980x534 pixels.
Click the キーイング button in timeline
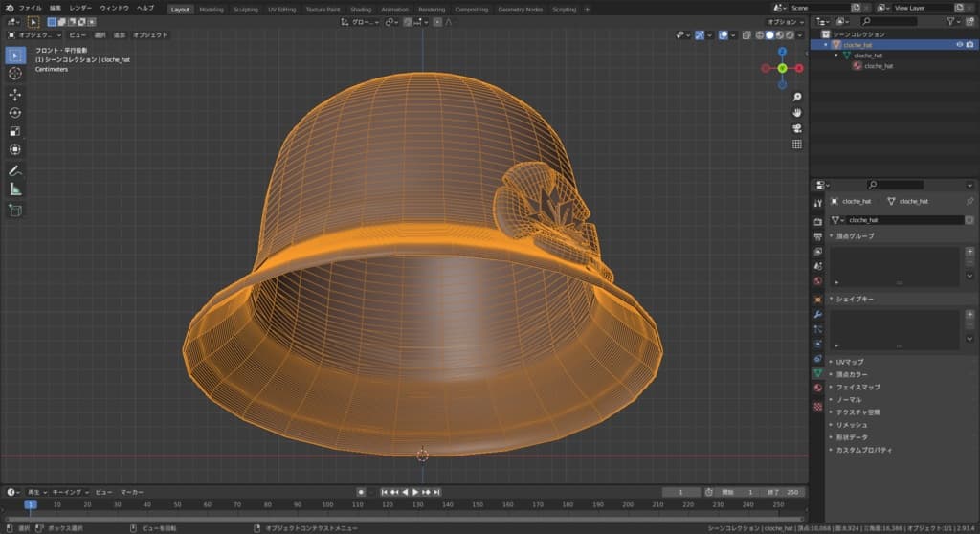(66, 492)
